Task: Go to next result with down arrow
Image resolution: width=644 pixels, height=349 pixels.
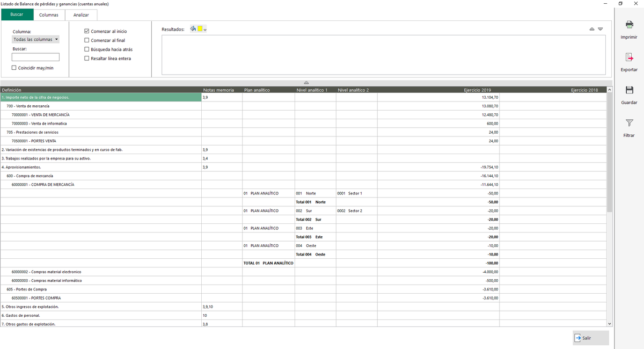Action: [601, 29]
